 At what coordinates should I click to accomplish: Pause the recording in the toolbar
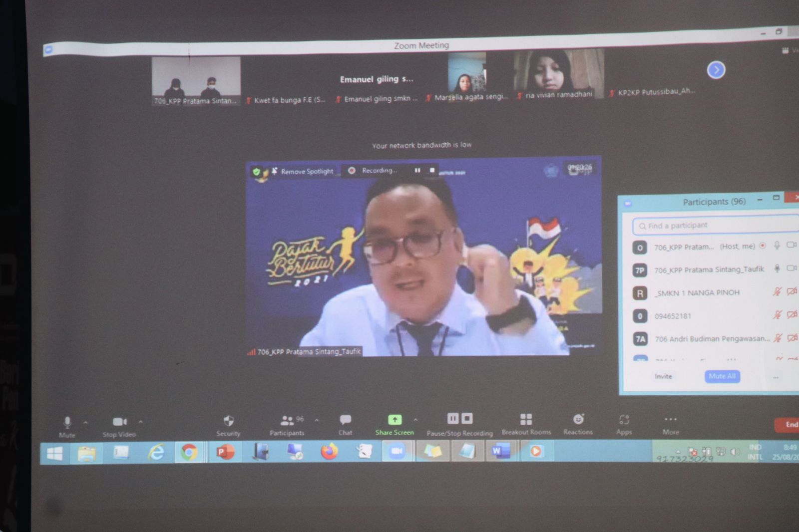452,418
